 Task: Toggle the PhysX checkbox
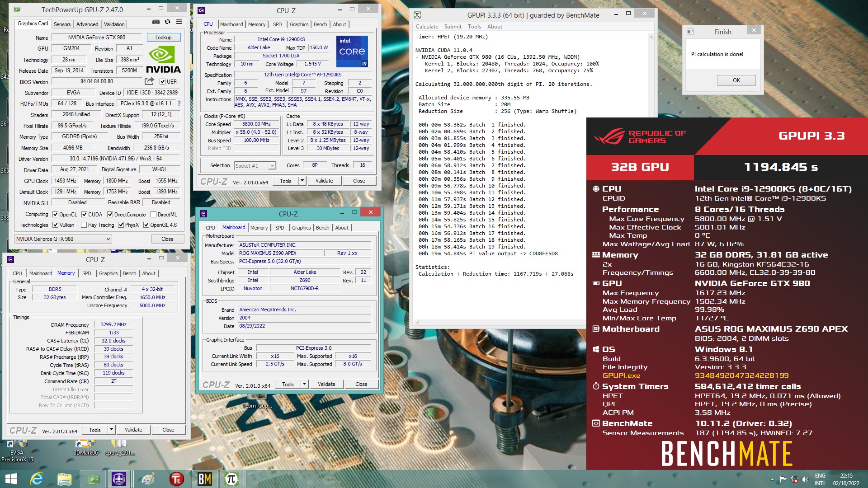pos(121,225)
